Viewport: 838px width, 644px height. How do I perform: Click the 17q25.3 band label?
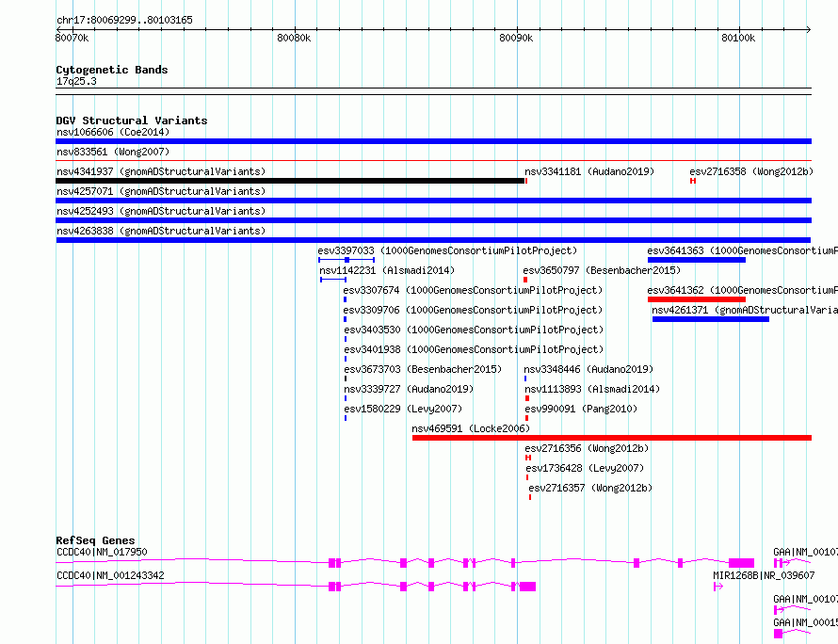(x=76, y=81)
